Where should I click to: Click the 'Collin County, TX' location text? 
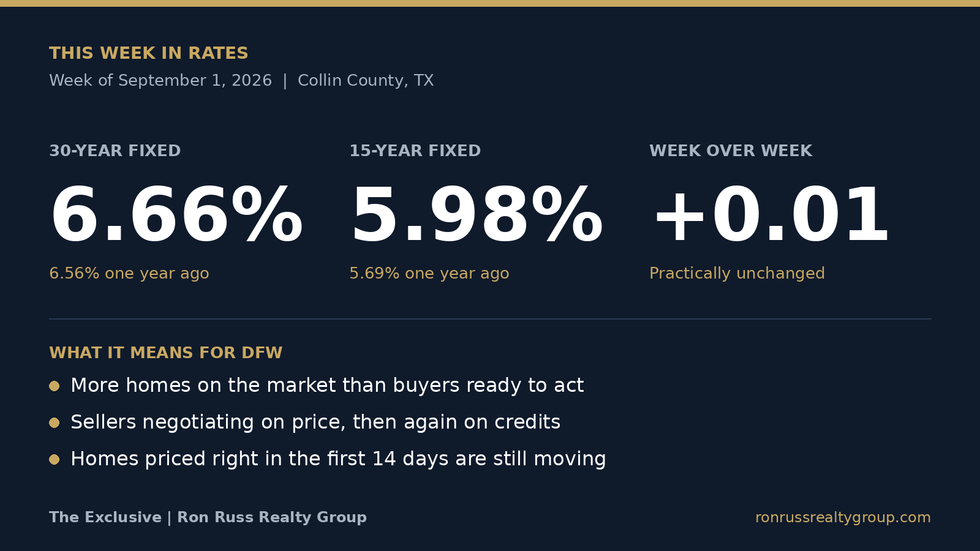pyautogui.click(x=366, y=81)
